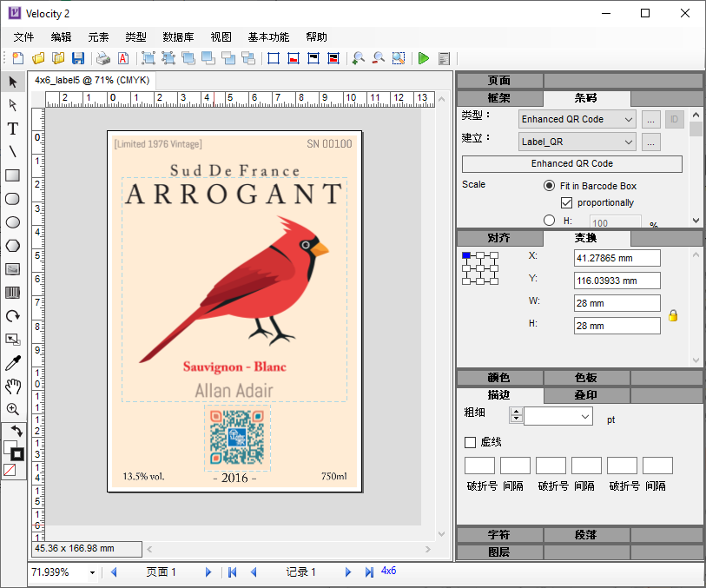Open the zoom percentage dropdown
Image resolution: width=706 pixels, height=588 pixels.
coord(91,572)
